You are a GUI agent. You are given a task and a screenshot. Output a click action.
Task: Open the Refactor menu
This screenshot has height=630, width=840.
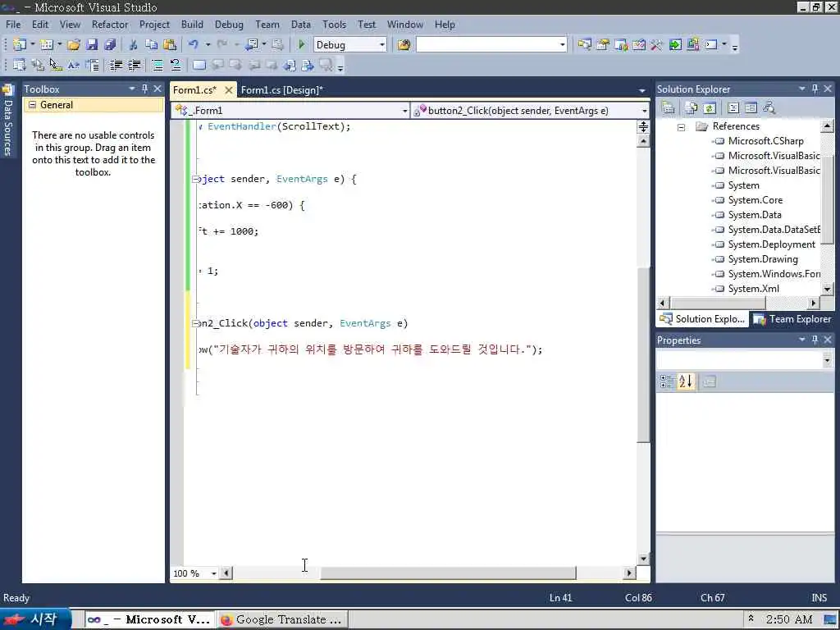[110, 25]
